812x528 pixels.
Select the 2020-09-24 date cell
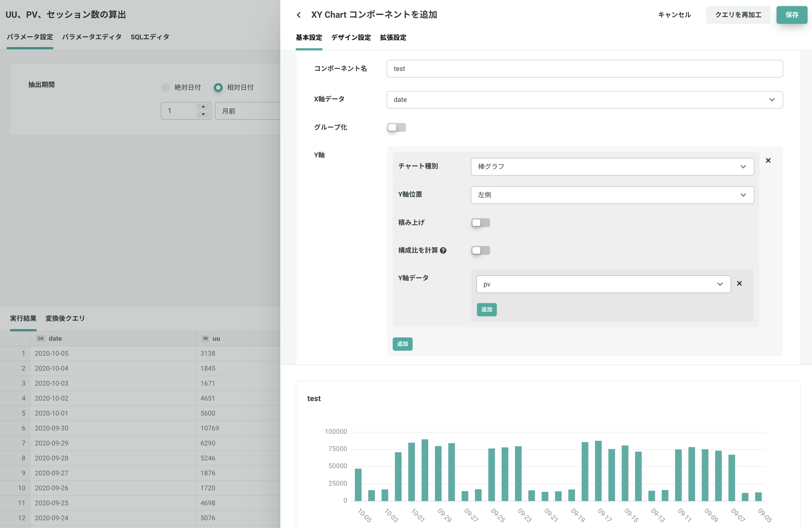tap(113, 518)
